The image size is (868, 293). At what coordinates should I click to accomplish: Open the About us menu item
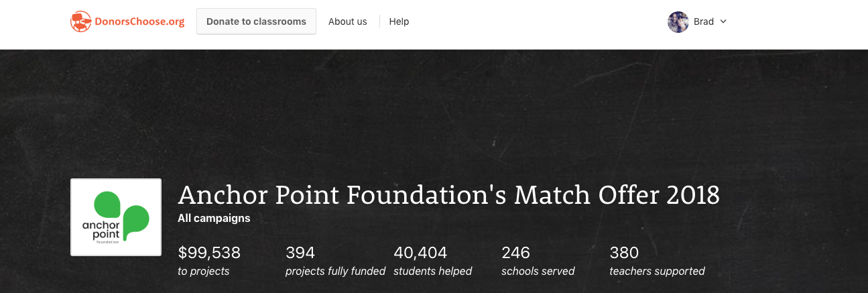347,21
